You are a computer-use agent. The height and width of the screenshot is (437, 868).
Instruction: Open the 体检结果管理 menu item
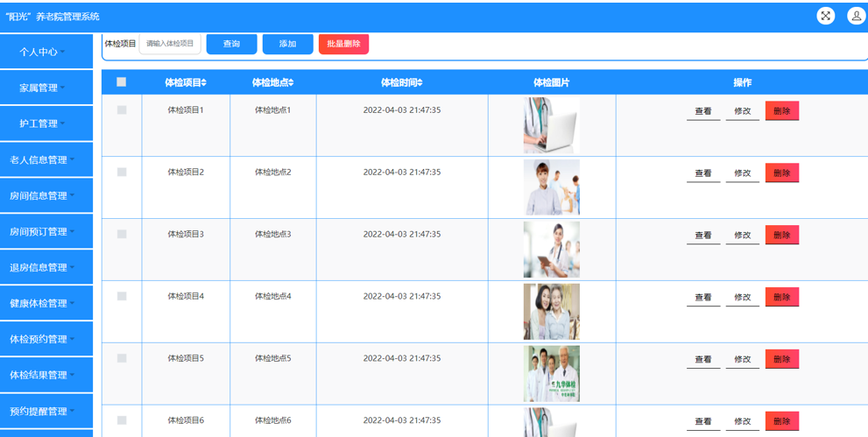(x=46, y=375)
